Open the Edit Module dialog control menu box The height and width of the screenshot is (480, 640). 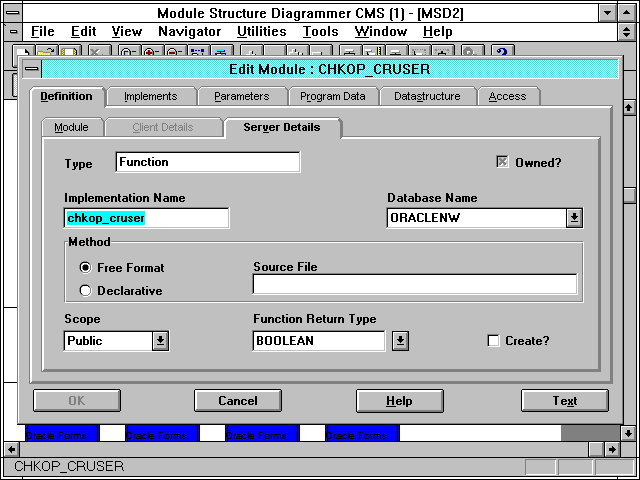32,69
